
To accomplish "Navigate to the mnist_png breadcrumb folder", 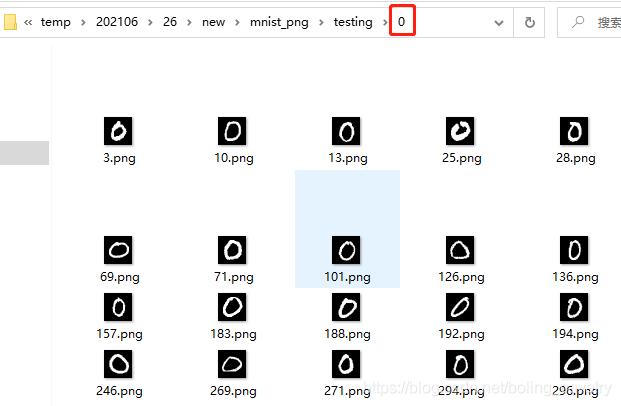I will (279, 22).
